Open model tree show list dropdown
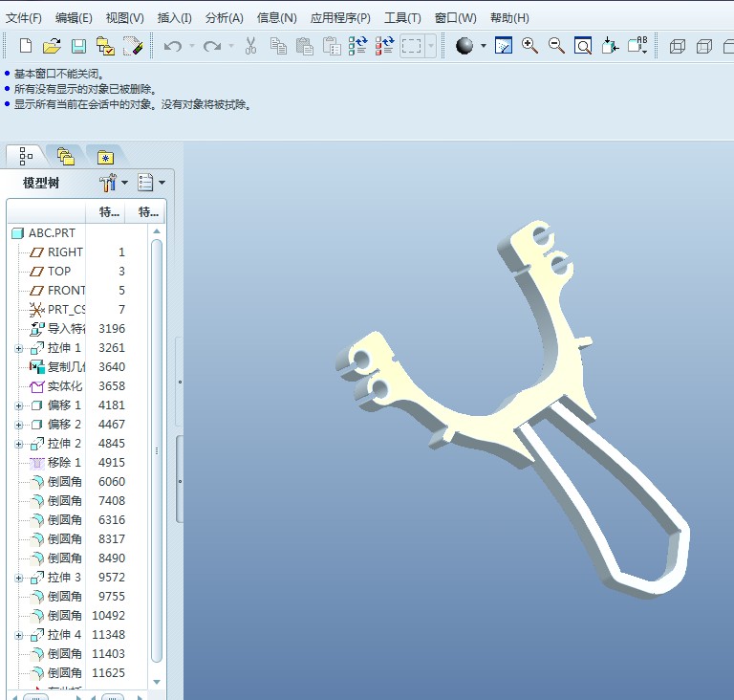Image resolution: width=734 pixels, height=700 pixels. [x=162, y=183]
